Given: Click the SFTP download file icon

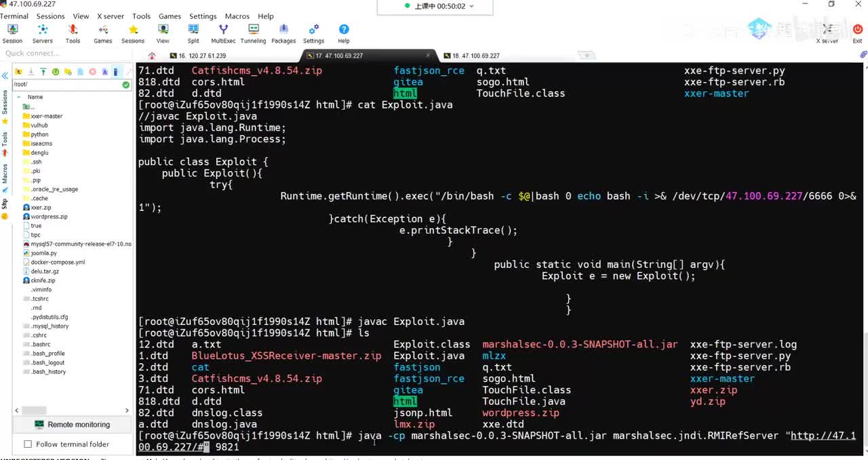Looking at the screenshot, I should 31,71.
